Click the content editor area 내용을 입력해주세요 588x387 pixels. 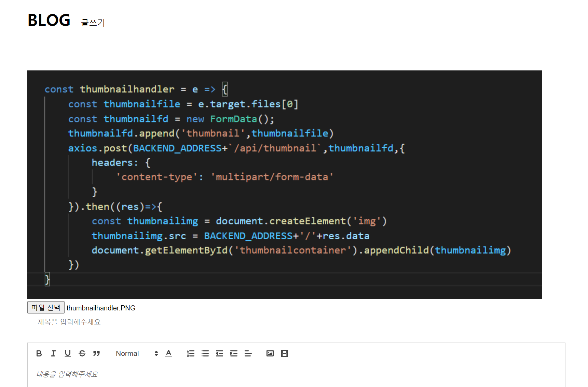(x=296, y=375)
